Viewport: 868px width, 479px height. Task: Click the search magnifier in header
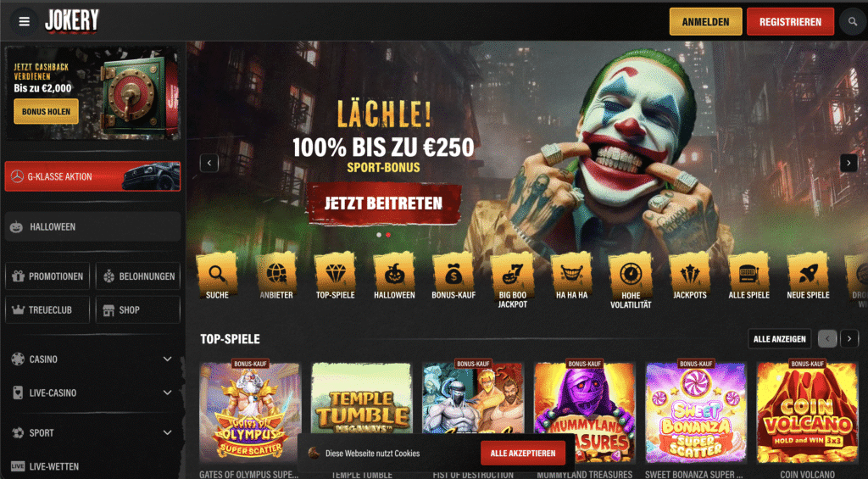(852, 22)
